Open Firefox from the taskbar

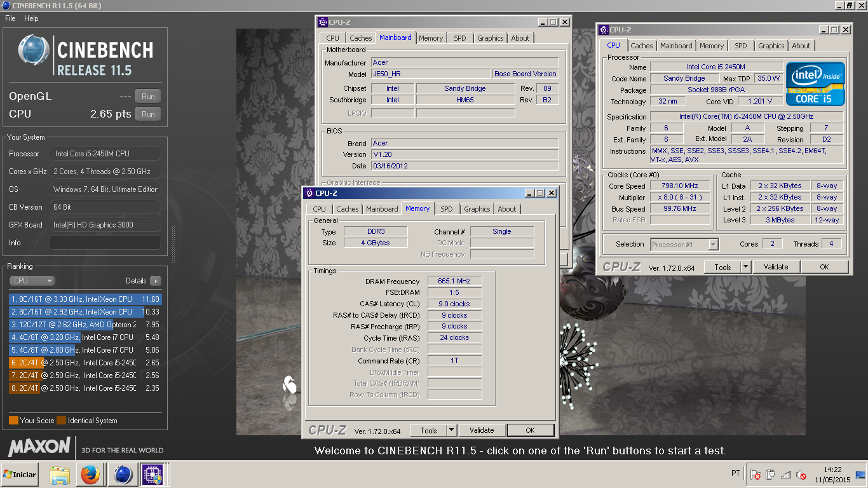click(x=90, y=475)
